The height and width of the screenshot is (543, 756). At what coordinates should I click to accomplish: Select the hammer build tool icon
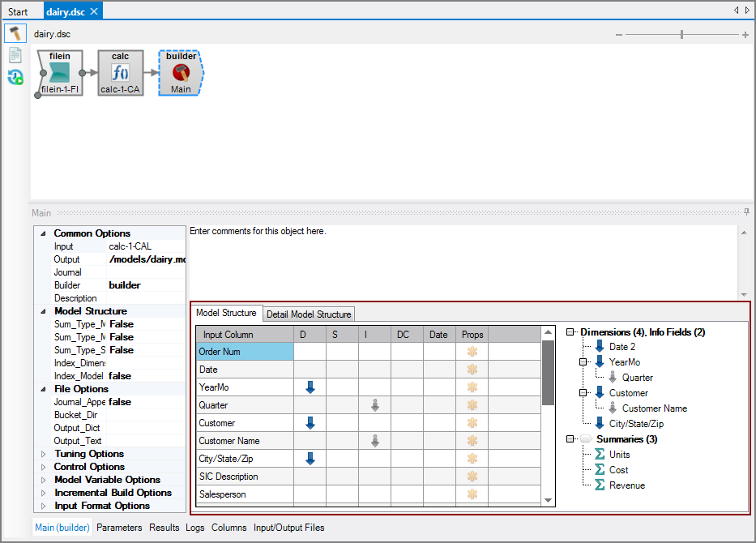pyautogui.click(x=15, y=32)
